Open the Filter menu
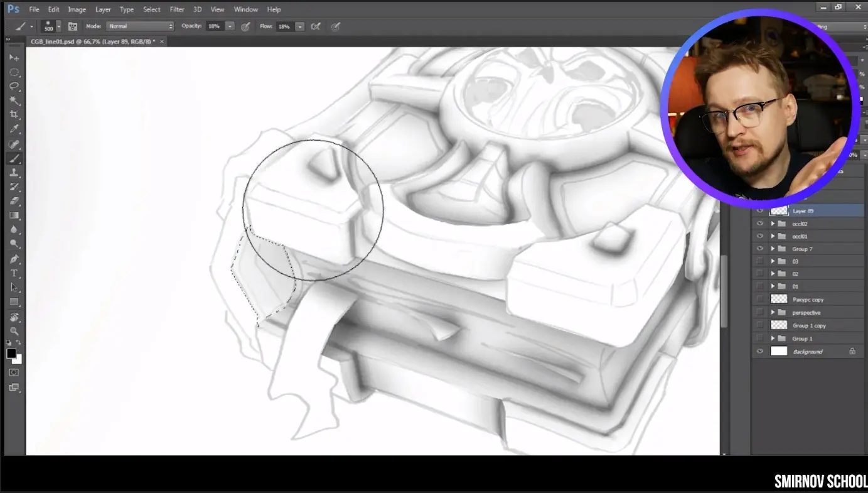The height and width of the screenshot is (493, 868). coord(177,9)
